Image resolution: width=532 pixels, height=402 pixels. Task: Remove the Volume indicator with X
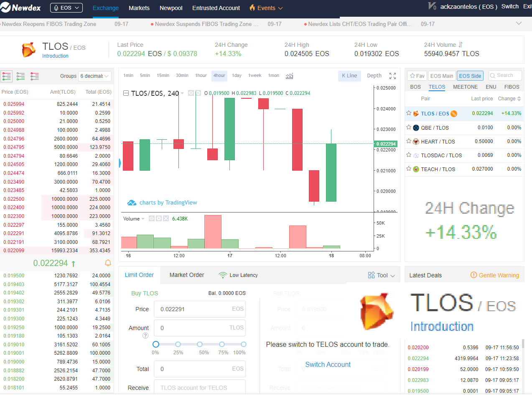click(166, 218)
